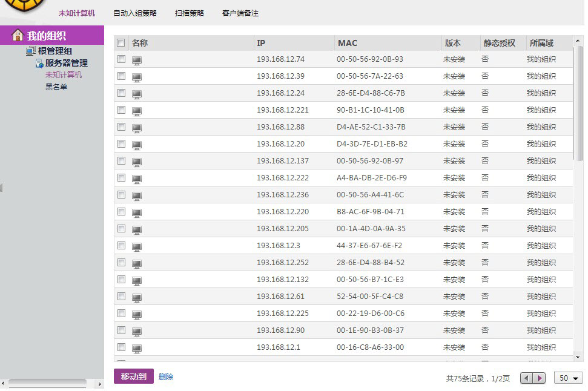Click the table's vertical scrollbar
Image resolution: width=588 pixels, height=391 pixels.
coord(580,103)
